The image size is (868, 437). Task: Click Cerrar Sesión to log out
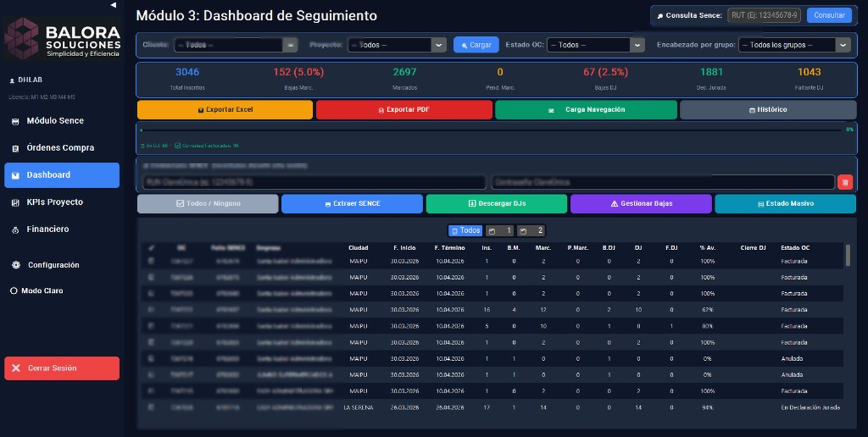coord(62,368)
